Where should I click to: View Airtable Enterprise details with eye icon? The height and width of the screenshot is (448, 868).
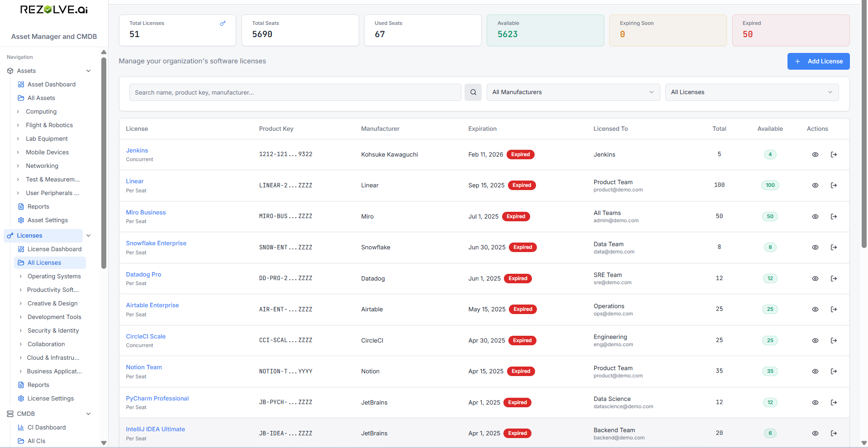(815, 310)
